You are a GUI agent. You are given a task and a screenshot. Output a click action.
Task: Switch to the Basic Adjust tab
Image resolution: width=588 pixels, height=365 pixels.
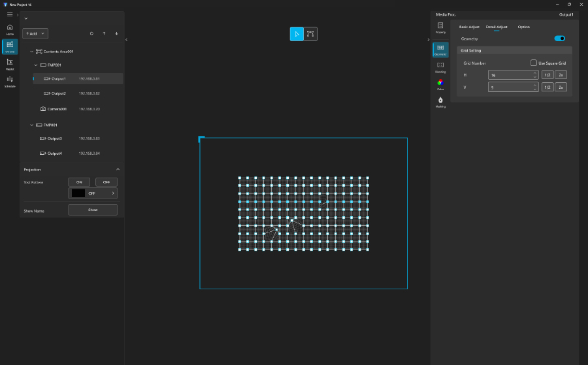point(469,27)
